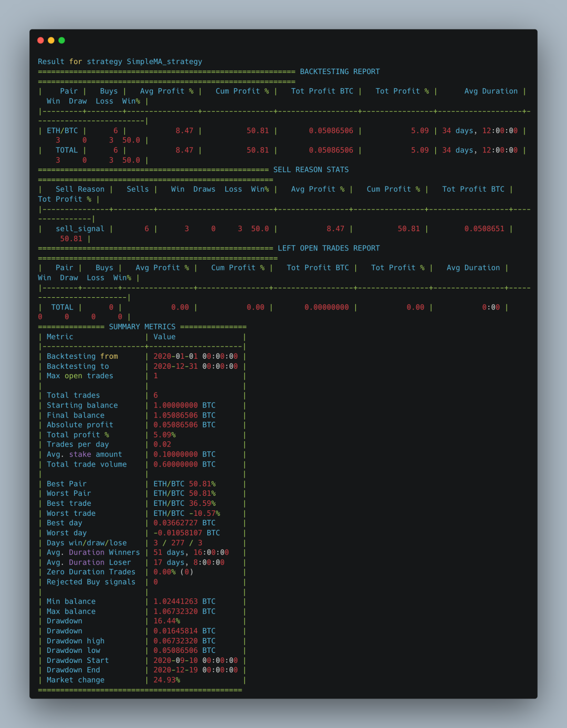Click the 'Market change' metric label
This screenshot has height=728, width=567.
[x=76, y=680]
